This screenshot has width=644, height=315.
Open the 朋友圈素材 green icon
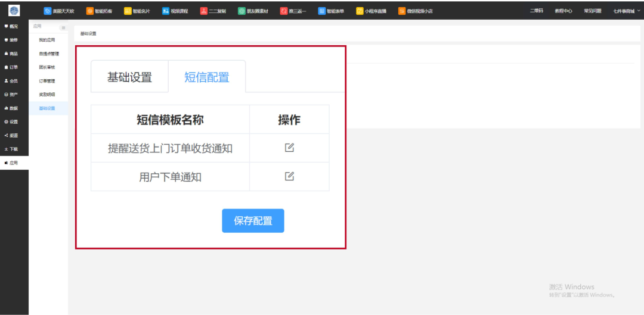241,11
